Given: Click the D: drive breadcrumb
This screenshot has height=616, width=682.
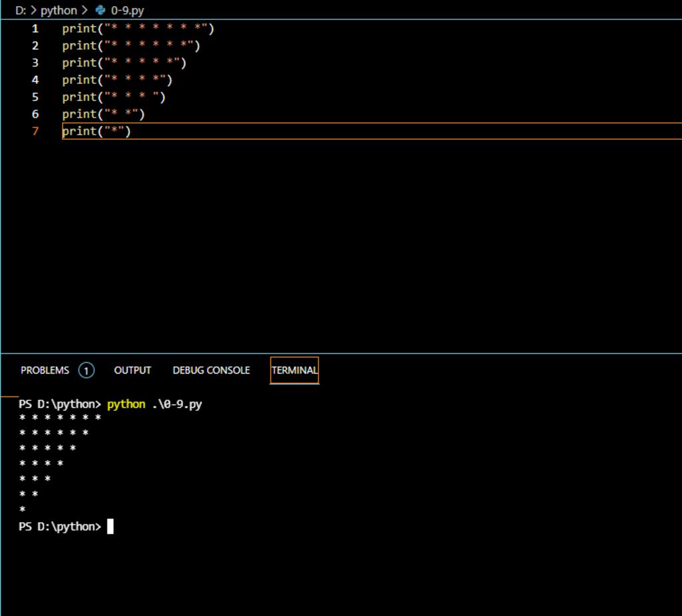Looking at the screenshot, I should pyautogui.click(x=21, y=11).
